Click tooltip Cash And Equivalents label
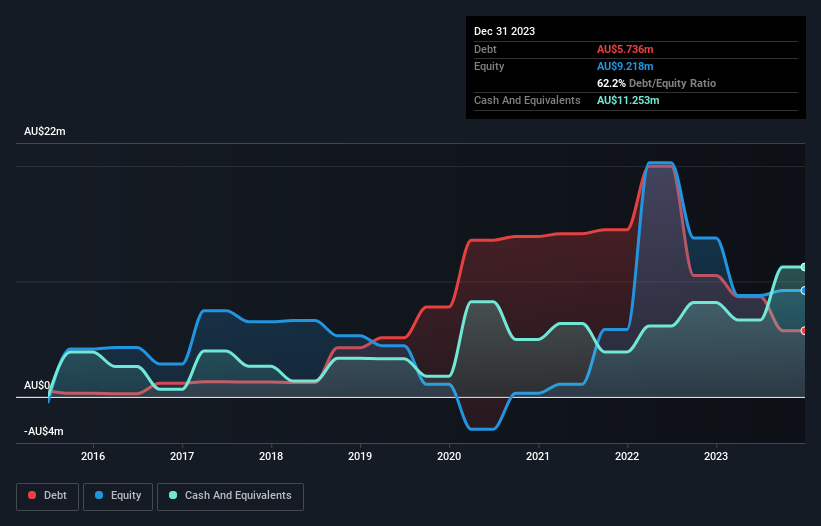The height and width of the screenshot is (526, 821). pyautogui.click(x=527, y=100)
